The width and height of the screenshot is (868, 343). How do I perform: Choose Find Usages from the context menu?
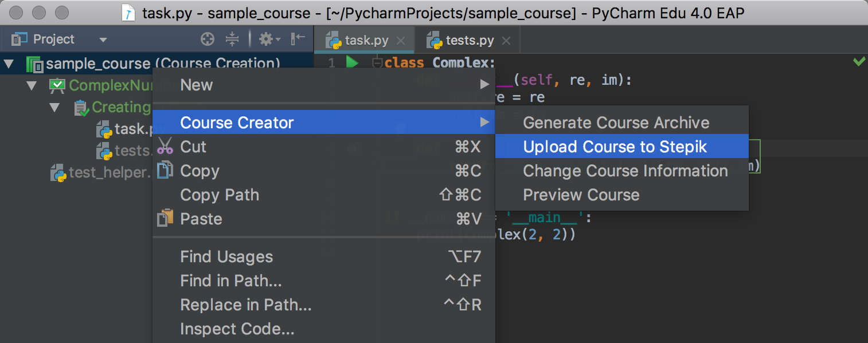323,257
